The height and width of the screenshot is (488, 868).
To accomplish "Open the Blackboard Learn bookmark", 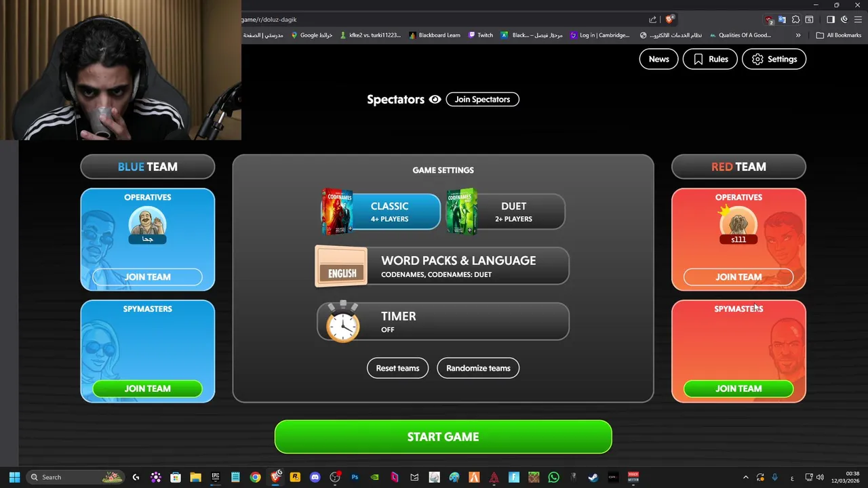I will pyautogui.click(x=435, y=35).
